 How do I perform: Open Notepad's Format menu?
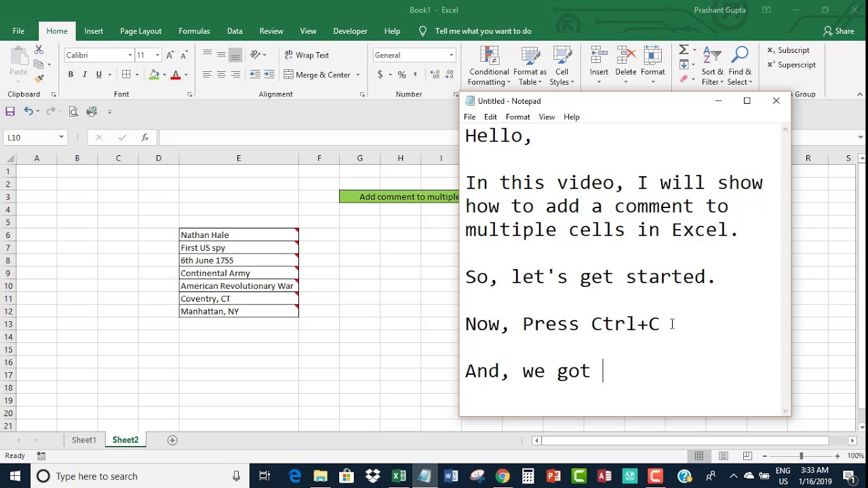517,117
